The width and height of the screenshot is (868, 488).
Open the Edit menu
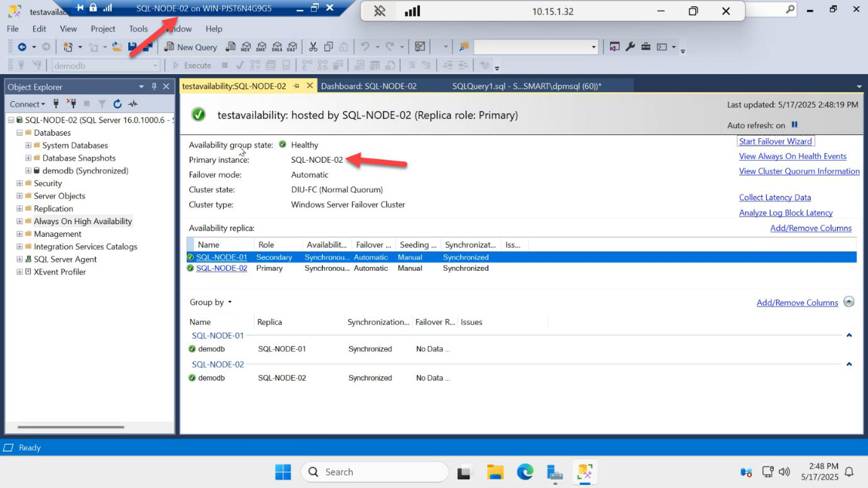[x=40, y=29]
